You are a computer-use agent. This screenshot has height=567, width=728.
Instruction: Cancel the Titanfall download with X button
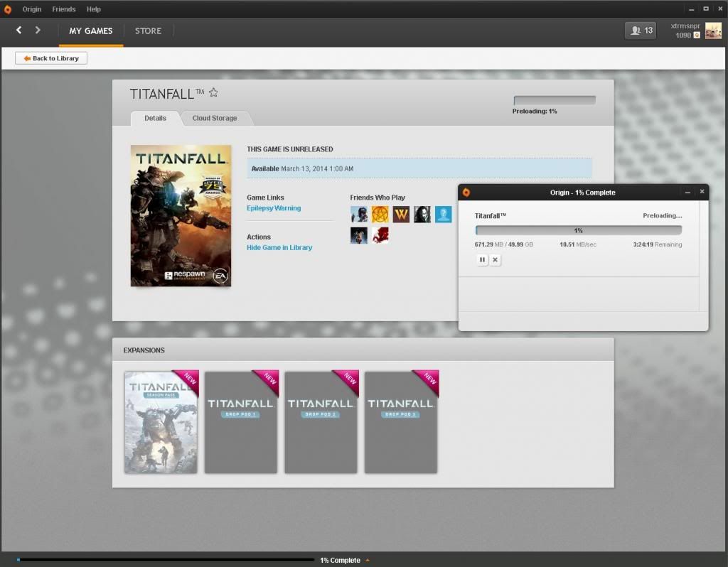point(496,260)
